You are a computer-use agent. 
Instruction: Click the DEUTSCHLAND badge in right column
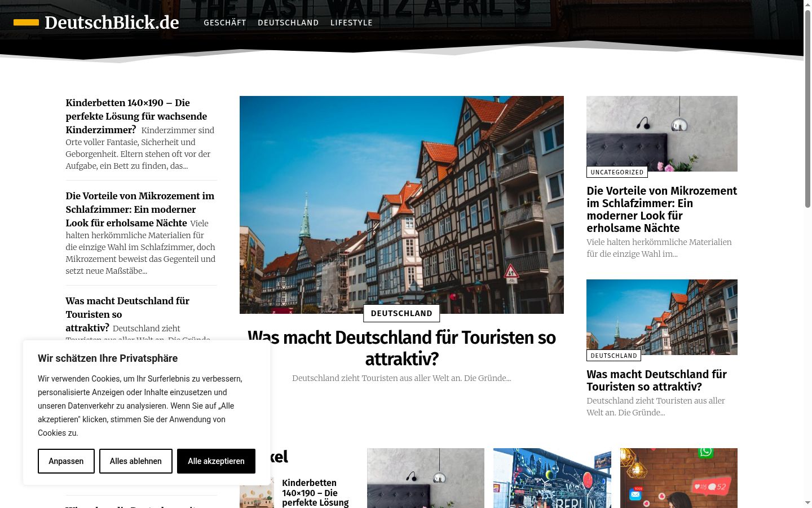[x=614, y=356]
